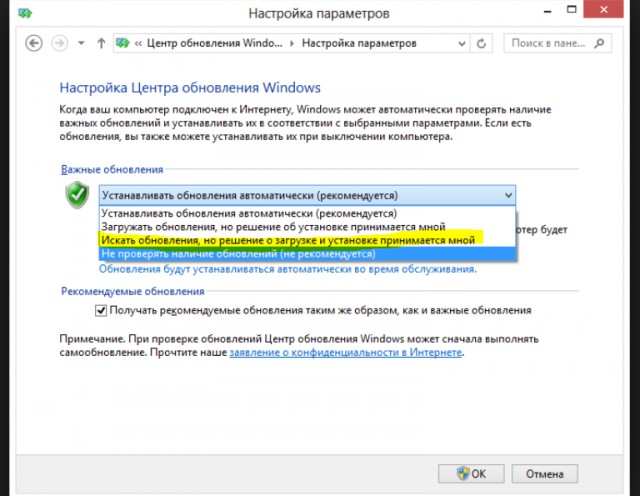Open 'заявление о конфиденциальности в Интернете' link
Image resolution: width=640 pixels, height=496 pixels.
[x=345, y=352]
